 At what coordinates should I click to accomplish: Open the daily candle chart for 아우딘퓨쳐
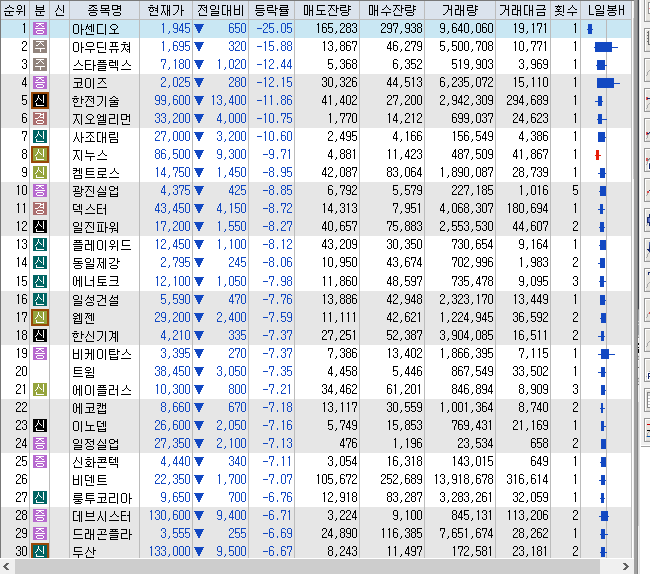(606, 47)
